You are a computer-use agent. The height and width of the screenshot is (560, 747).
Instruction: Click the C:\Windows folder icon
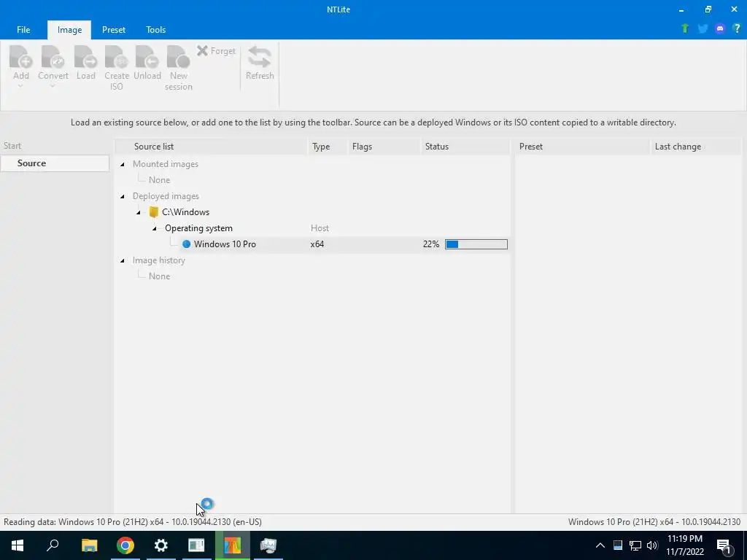[153, 212]
